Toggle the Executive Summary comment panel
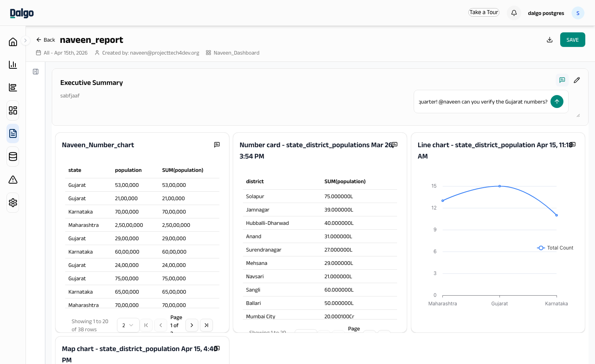Viewport: 595px width, 364px height. pos(562,80)
